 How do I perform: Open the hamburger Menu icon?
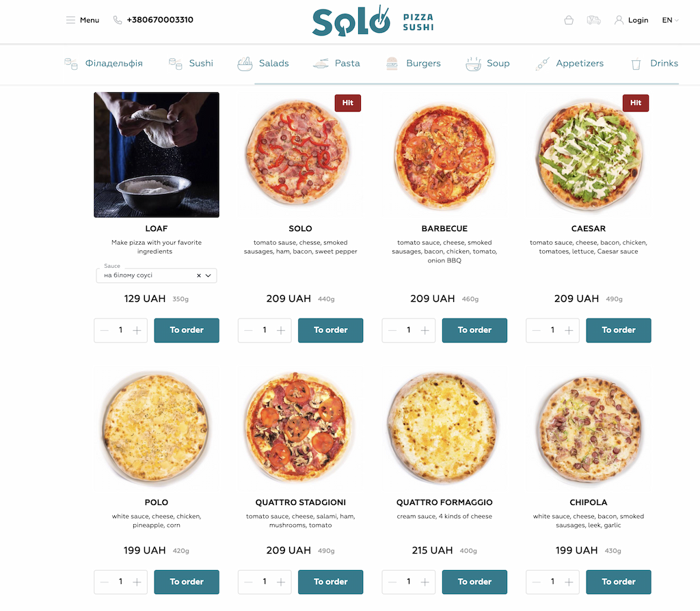(x=70, y=20)
